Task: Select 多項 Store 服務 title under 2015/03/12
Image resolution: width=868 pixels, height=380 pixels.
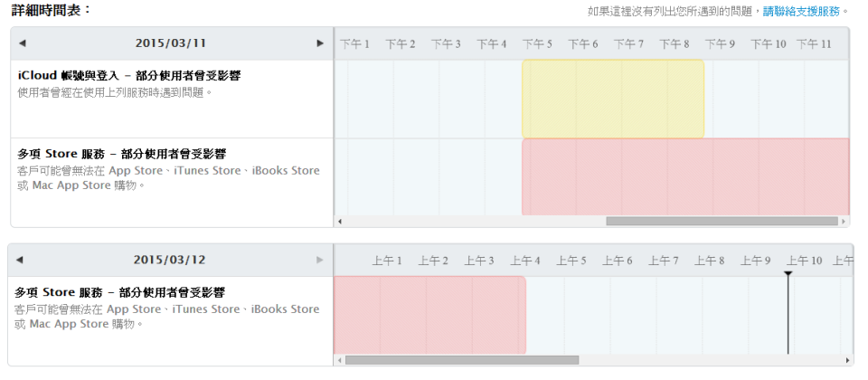Action: (119, 292)
